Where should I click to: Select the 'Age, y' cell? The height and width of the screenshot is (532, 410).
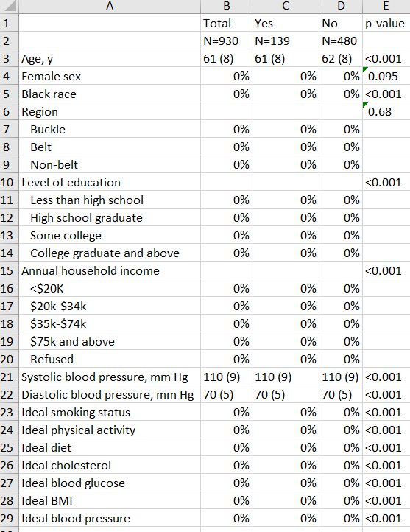(110, 58)
